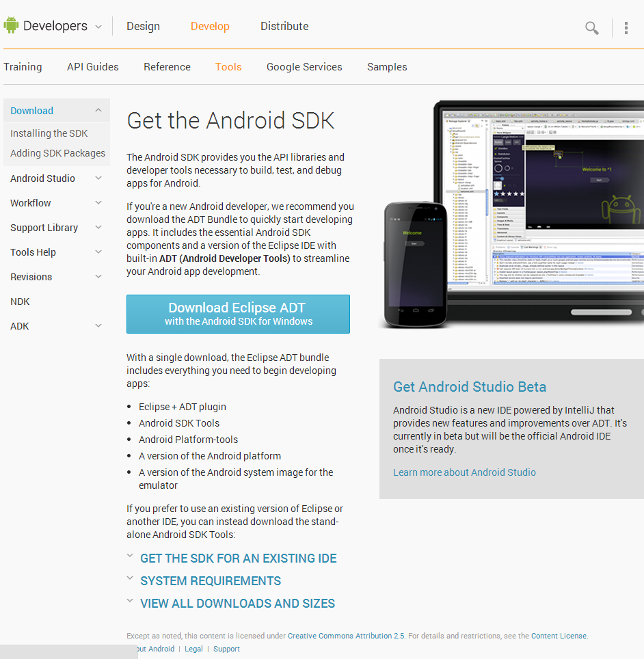Expand the Android Studio sidebar chevron
Viewport: 644px width, 659px height.
click(98, 178)
